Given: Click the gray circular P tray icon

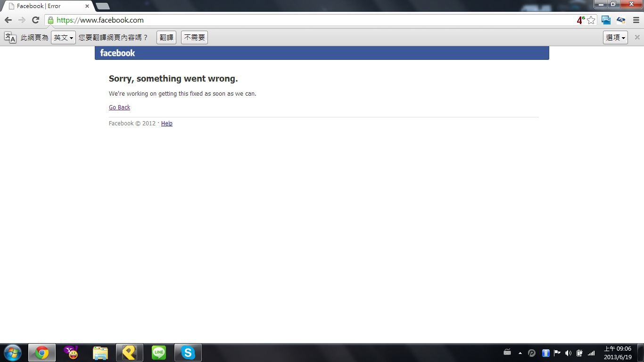Looking at the screenshot, I should pos(532,353).
